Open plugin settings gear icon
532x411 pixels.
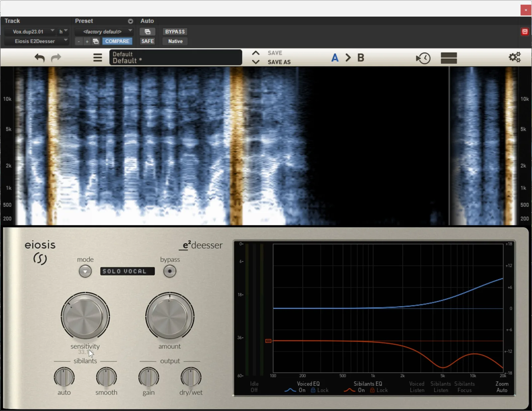[515, 57]
